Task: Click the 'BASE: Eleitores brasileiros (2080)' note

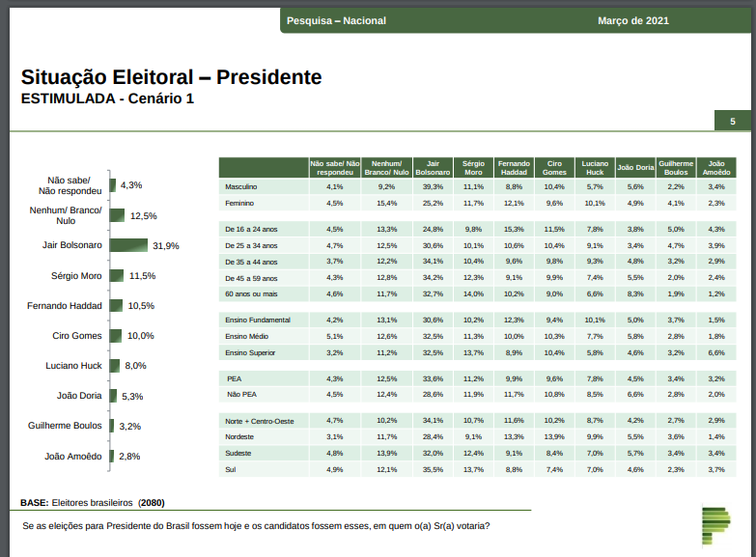Action: tap(92, 503)
